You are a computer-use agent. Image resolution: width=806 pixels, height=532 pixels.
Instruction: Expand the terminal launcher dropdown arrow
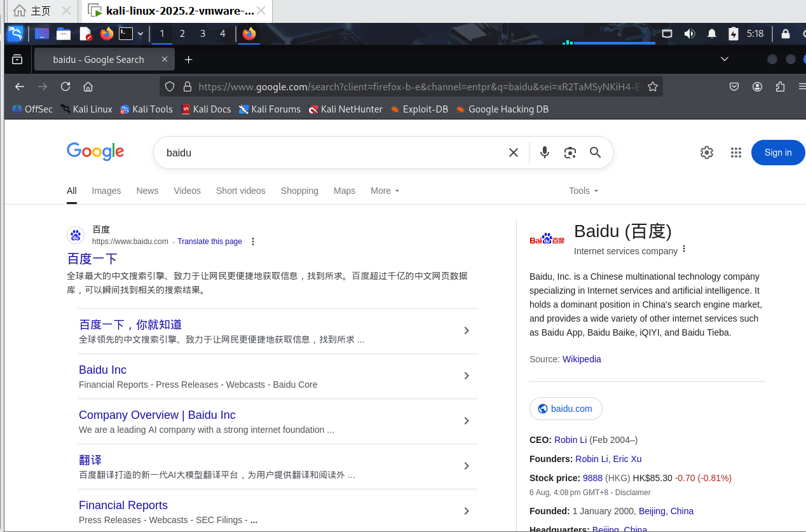(140, 34)
